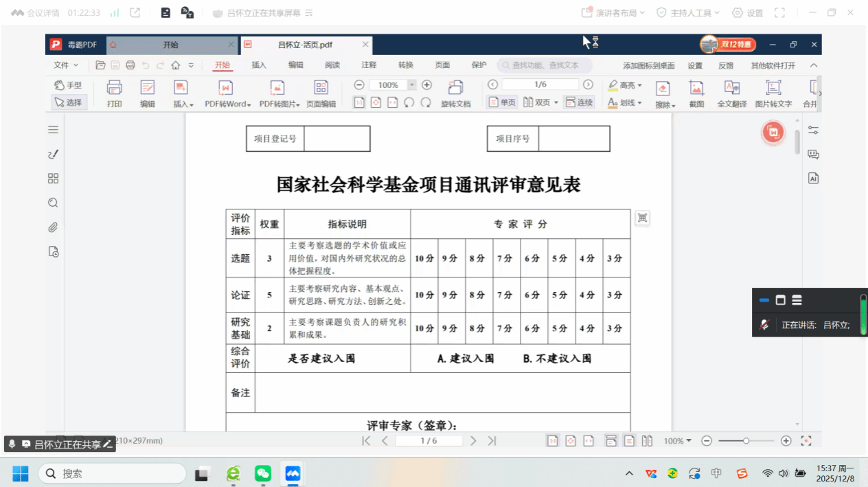The image size is (868, 487).
Task: Rotate the document with 旋转文档
Action: click(x=455, y=93)
